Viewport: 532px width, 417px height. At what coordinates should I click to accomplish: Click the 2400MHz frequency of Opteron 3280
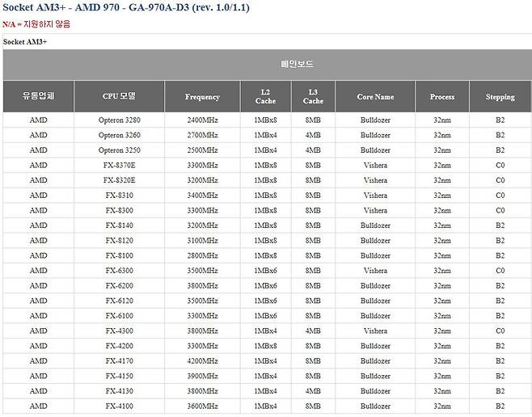pos(203,120)
